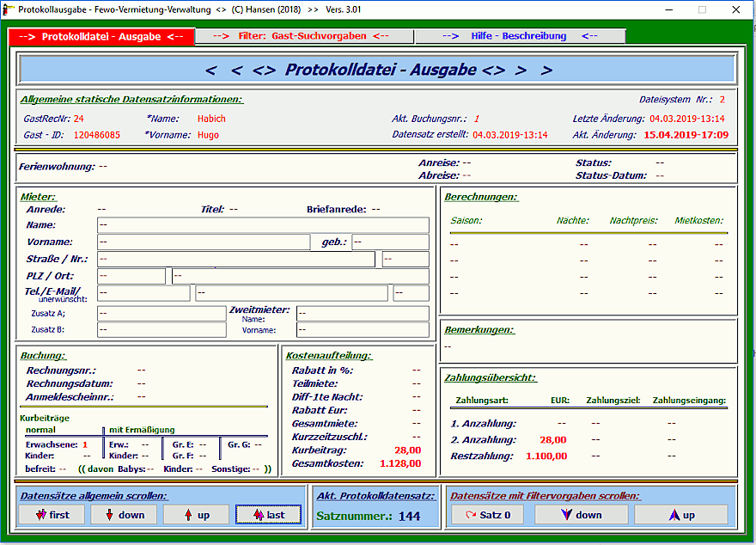Jump to first record with 'first' button

(52, 514)
